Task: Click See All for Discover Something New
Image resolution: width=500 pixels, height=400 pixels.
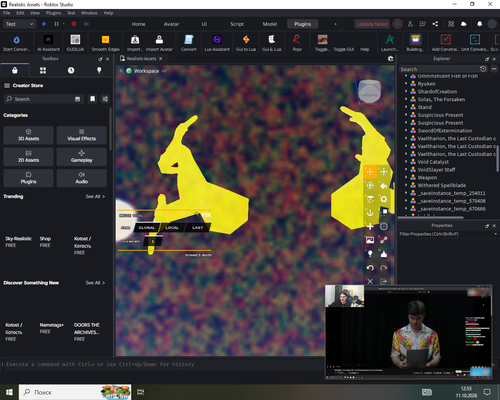Action: tap(95, 283)
